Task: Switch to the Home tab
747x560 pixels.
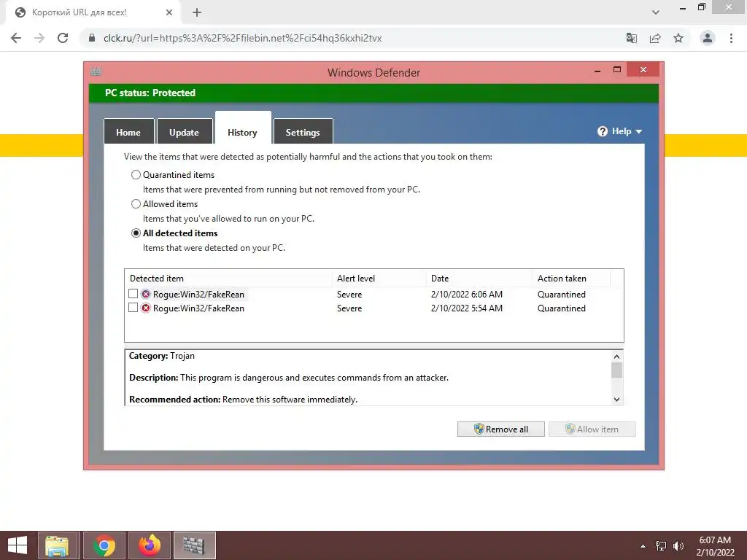Action: (128, 131)
